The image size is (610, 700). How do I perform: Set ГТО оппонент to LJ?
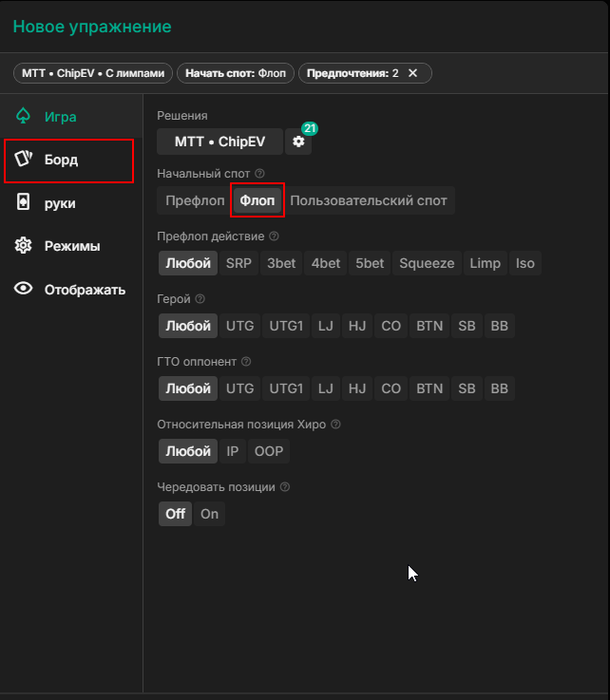pyautogui.click(x=326, y=388)
